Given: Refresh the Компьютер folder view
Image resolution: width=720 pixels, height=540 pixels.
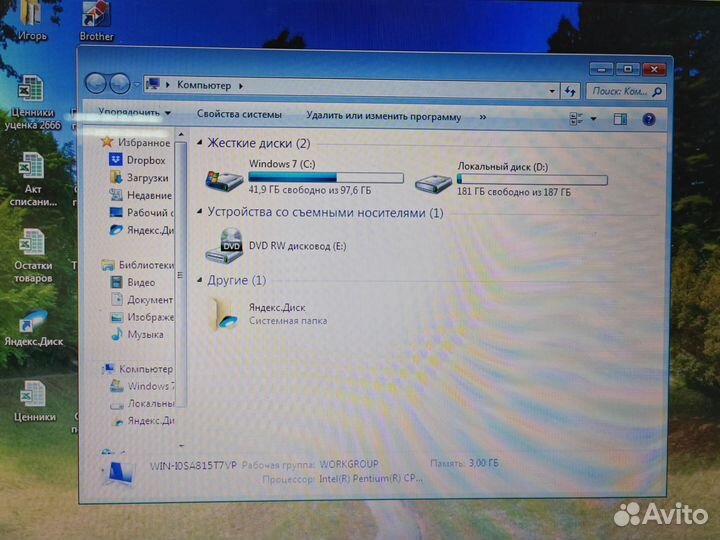Looking at the screenshot, I should (570, 91).
